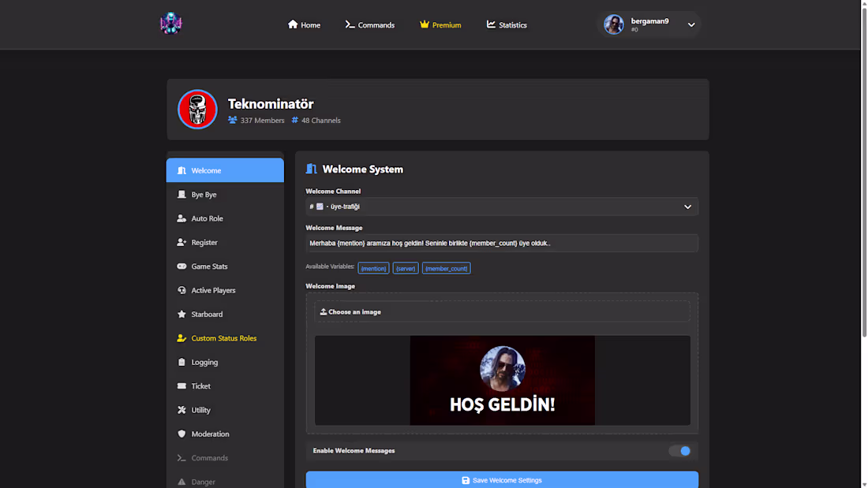
Task: Open Commands page from top navigation
Action: [x=370, y=25]
